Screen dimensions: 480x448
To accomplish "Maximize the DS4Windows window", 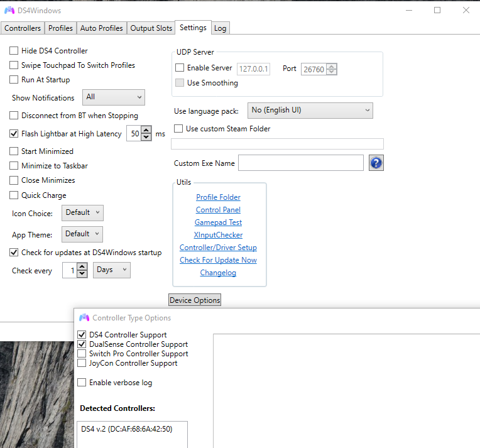I will (437, 11).
